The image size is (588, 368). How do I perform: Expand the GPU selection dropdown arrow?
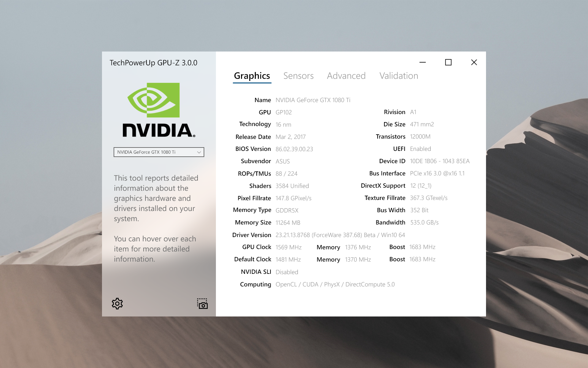click(199, 152)
